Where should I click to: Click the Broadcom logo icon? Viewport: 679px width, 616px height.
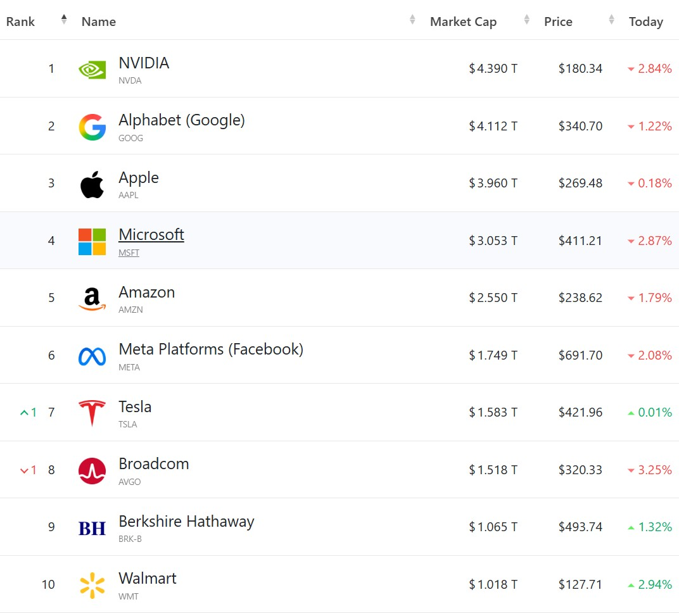(x=92, y=471)
